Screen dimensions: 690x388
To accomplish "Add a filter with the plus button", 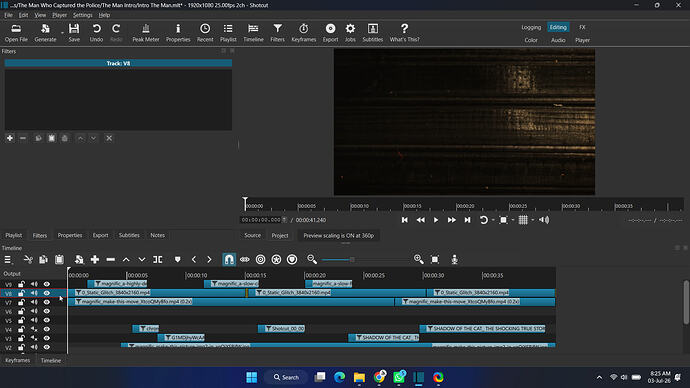I will pyautogui.click(x=10, y=138).
